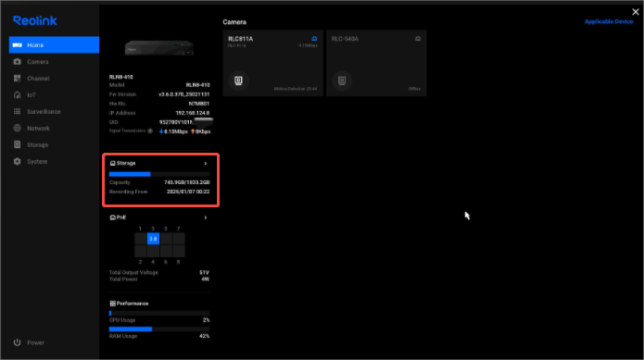Click the Storage disk icon in sidebar
The image size is (644, 360).
[18, 144]
